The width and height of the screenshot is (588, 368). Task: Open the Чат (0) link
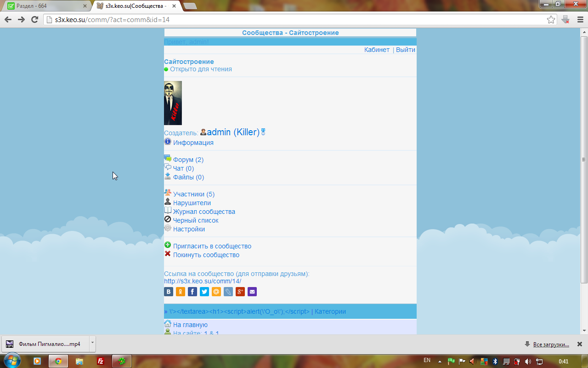(x=183, y=168)
